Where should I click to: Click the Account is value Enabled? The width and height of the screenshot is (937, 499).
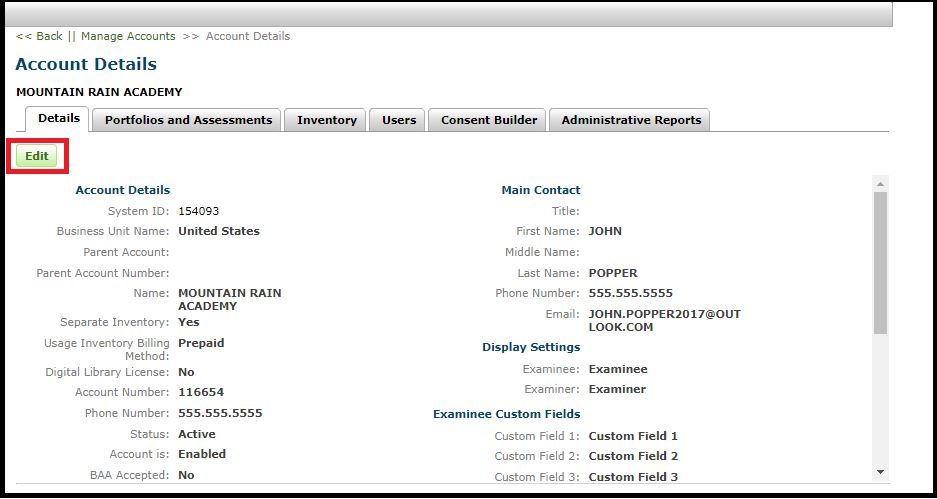coord(202,454)
